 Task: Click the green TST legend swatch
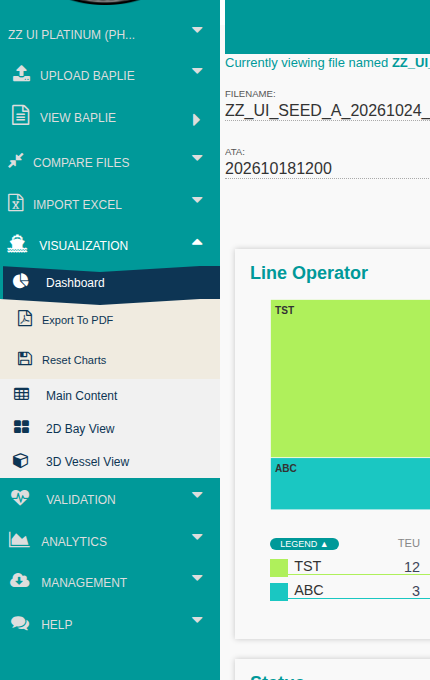pyautogui.click(x=279, y=568)
